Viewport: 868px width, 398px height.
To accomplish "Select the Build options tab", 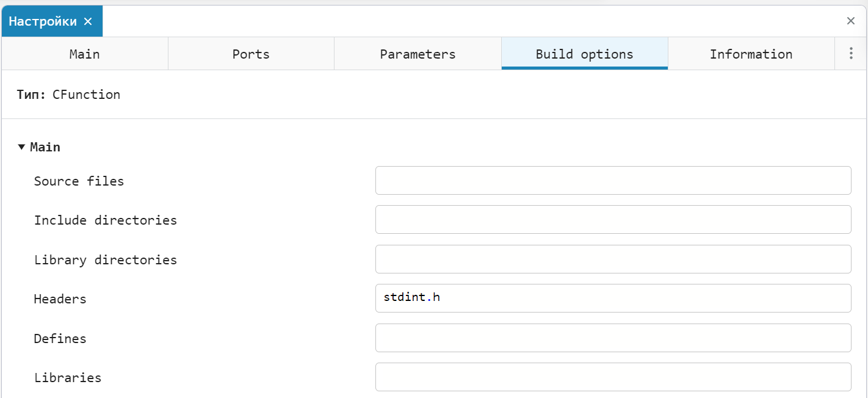I will (584, 54).
